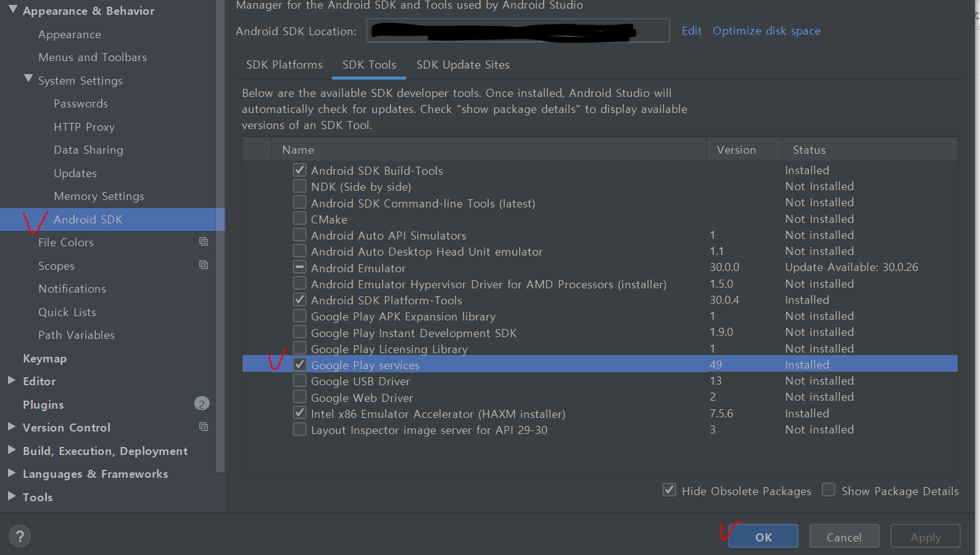Click project-level icon beside Version Control
Viewport: 980px width, 555px height.
(x=204, y=427)
